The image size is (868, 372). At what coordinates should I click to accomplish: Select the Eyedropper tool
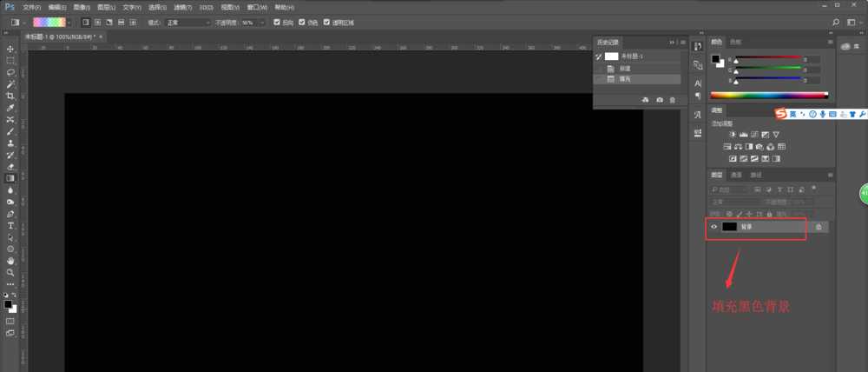click(x=10, y=108)
